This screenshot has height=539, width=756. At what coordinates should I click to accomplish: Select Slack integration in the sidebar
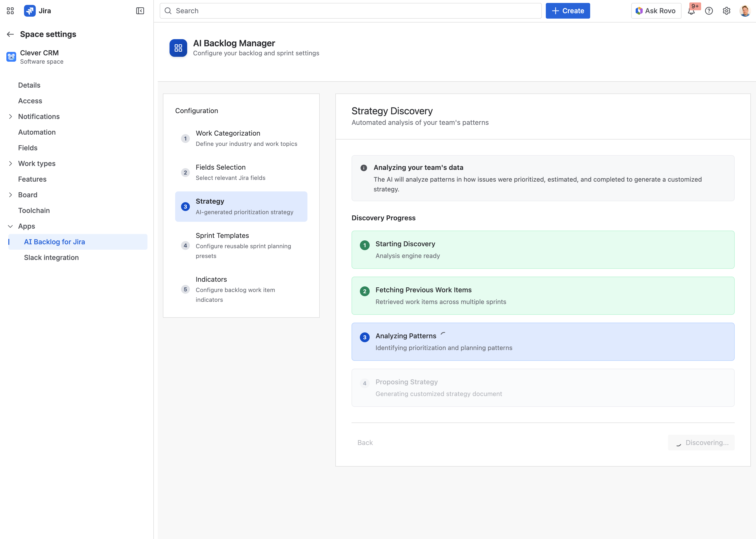click(51, 258)
